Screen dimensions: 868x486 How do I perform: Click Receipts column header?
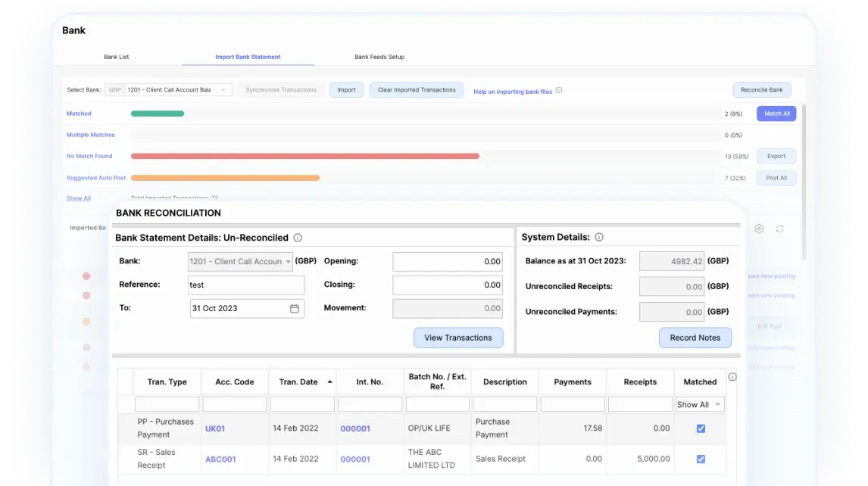tap(640, 382)
